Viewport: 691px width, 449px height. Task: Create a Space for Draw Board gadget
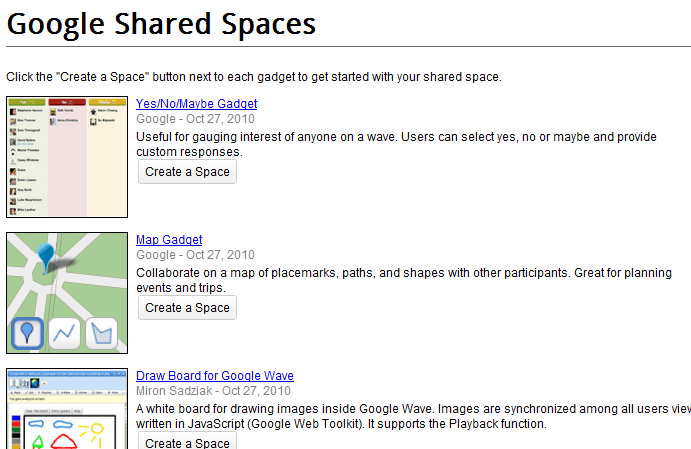tap(187, 441)
